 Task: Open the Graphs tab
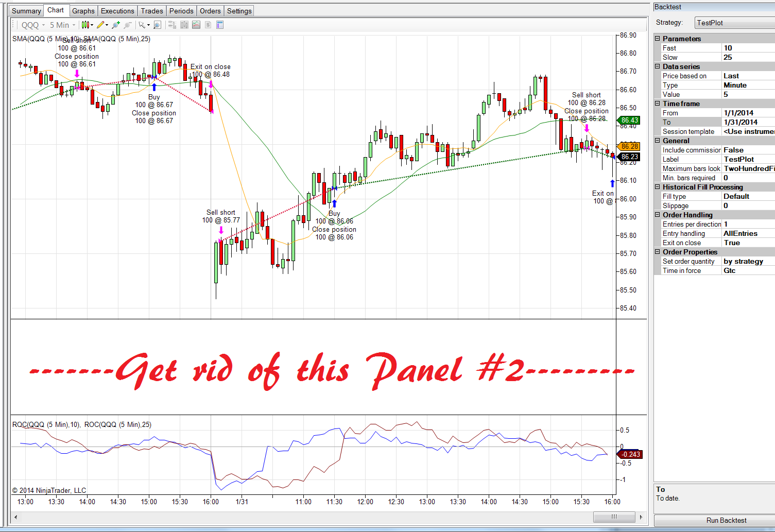pyautogui.click(x=83, y=11)
